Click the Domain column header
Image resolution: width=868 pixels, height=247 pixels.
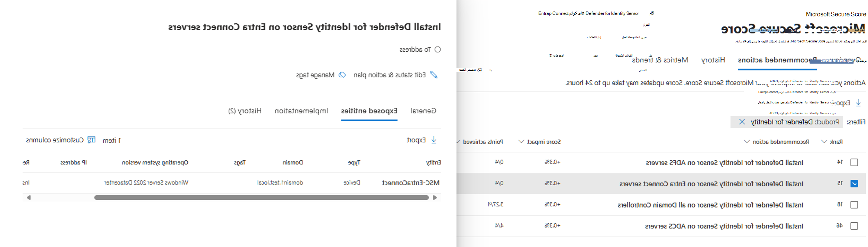tap(293, 163)
